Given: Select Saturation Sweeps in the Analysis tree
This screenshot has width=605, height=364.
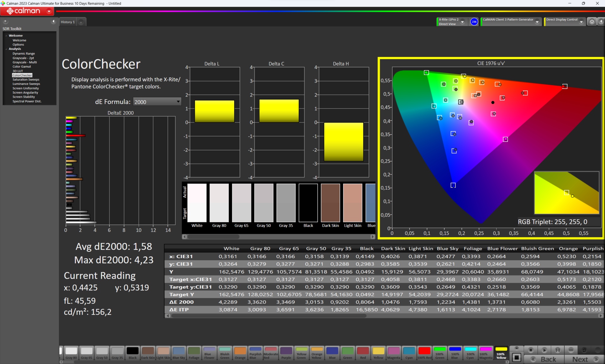Looking at the screenshot, I should click(x=26, y=80).
